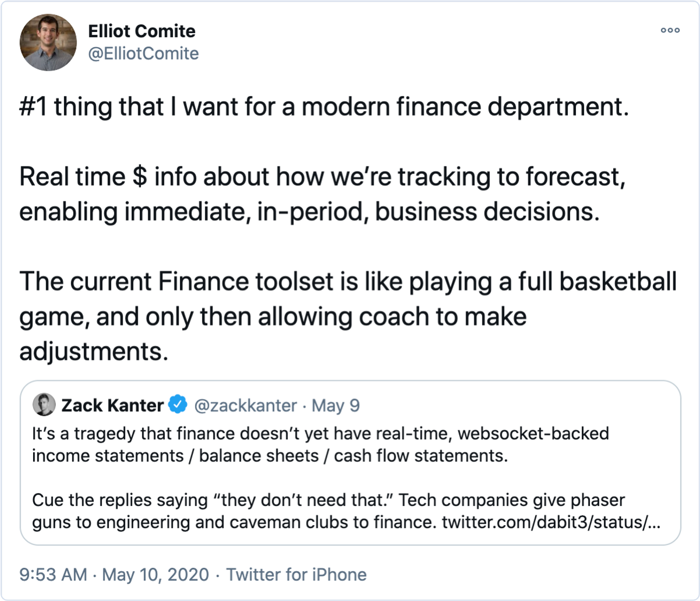700x601 pixels.
Task: Click the May 9 quoted tweet date
Action: 336,405
